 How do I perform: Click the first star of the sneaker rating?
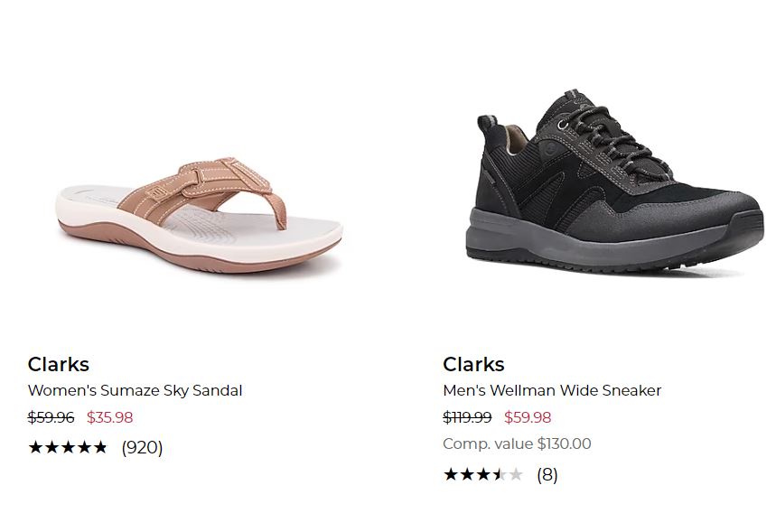pyautogui.click(x=450, y=474)
